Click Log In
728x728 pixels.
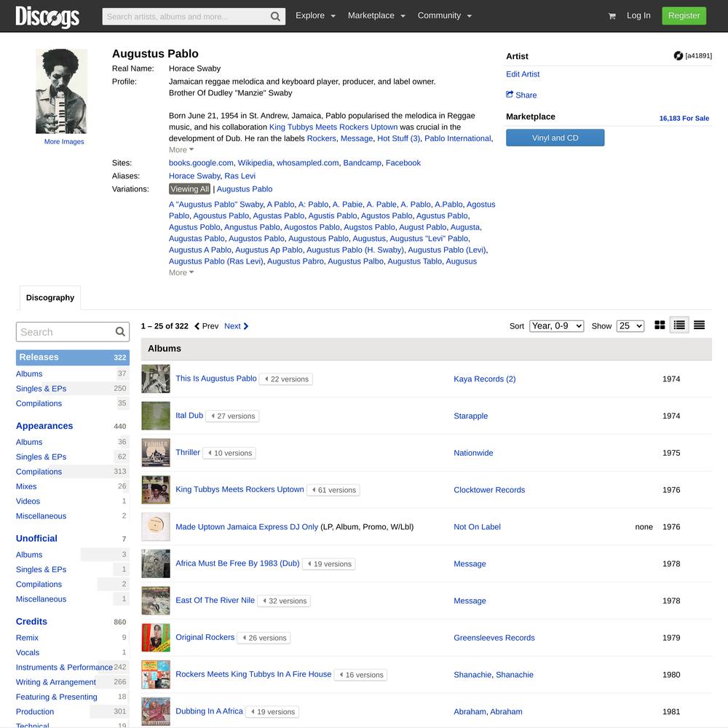[638, 15]
